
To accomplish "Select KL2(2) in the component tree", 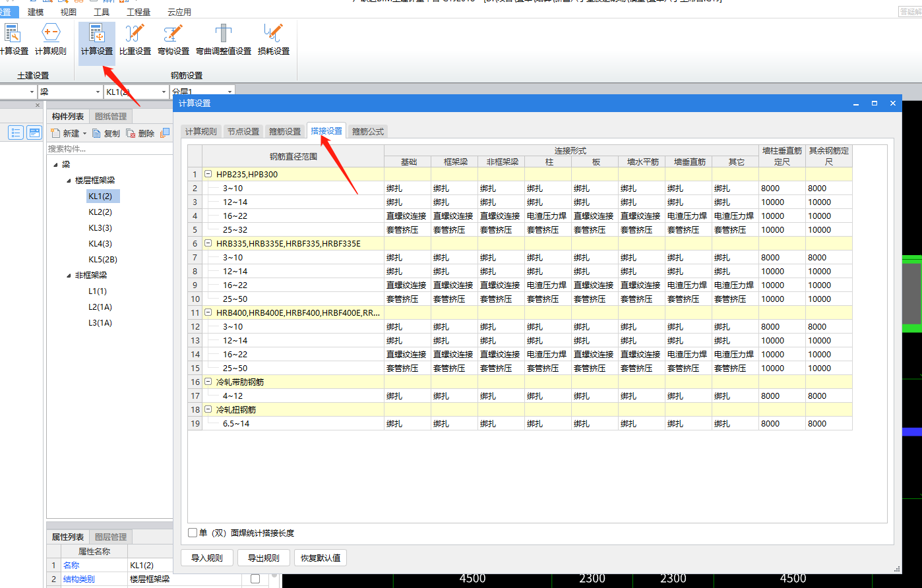I will (x=100, y=212).
